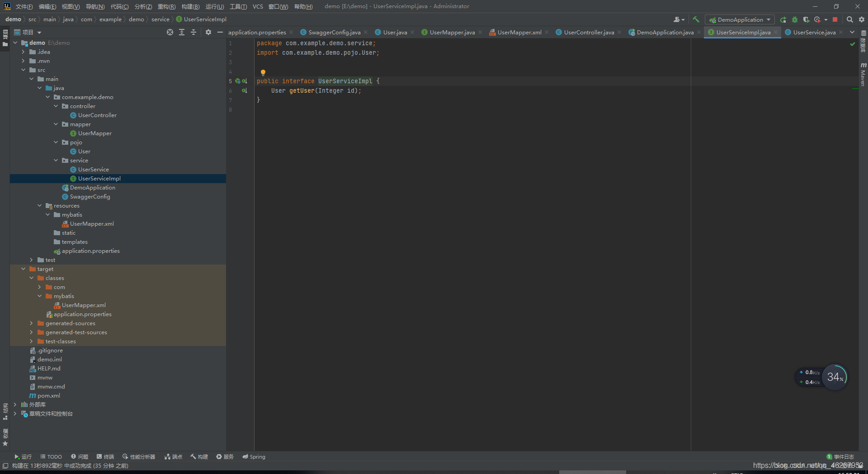Expand the generated-sources folder
Screen dimensions: 868x474
pos(31,323)
